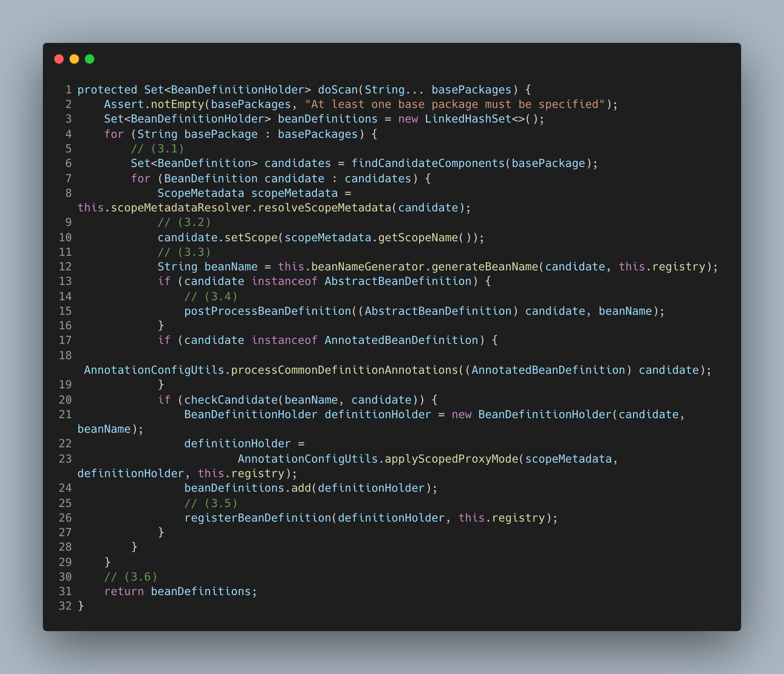Viewport: 784px width, 674px height.
Task: Click the LinkedHashSet constructor on line 3
Action: (x=468, y=119)
